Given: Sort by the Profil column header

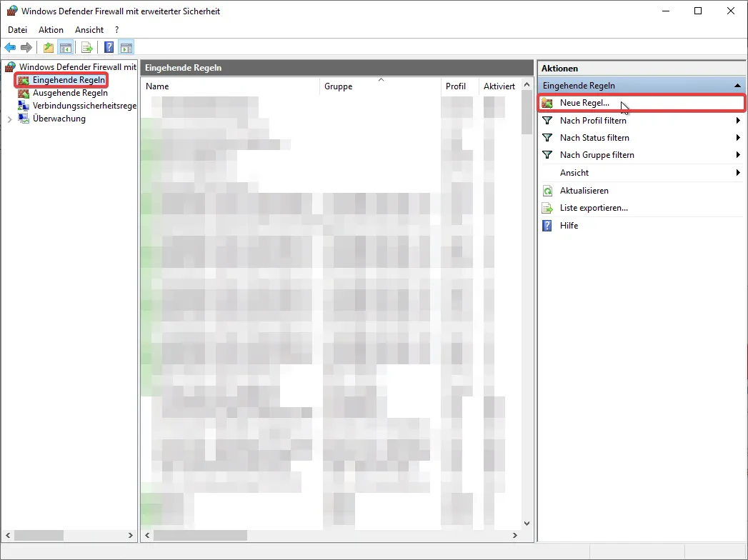Looking at the screenshot, I should click(x=459, y=86).
